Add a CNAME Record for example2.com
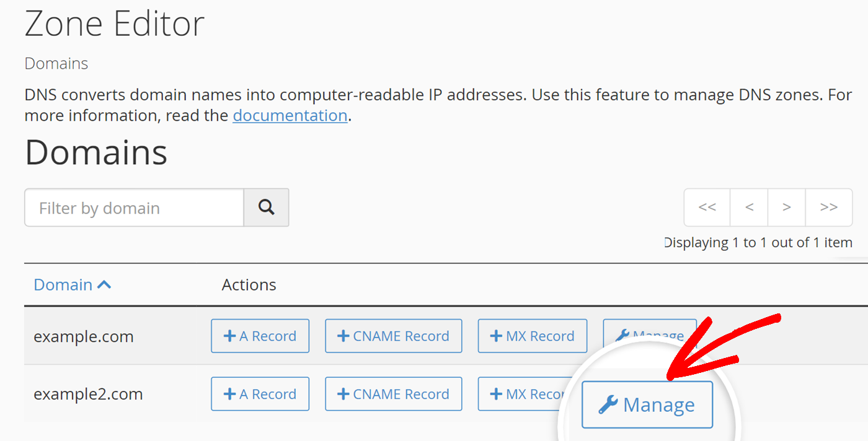 point(393,394)
